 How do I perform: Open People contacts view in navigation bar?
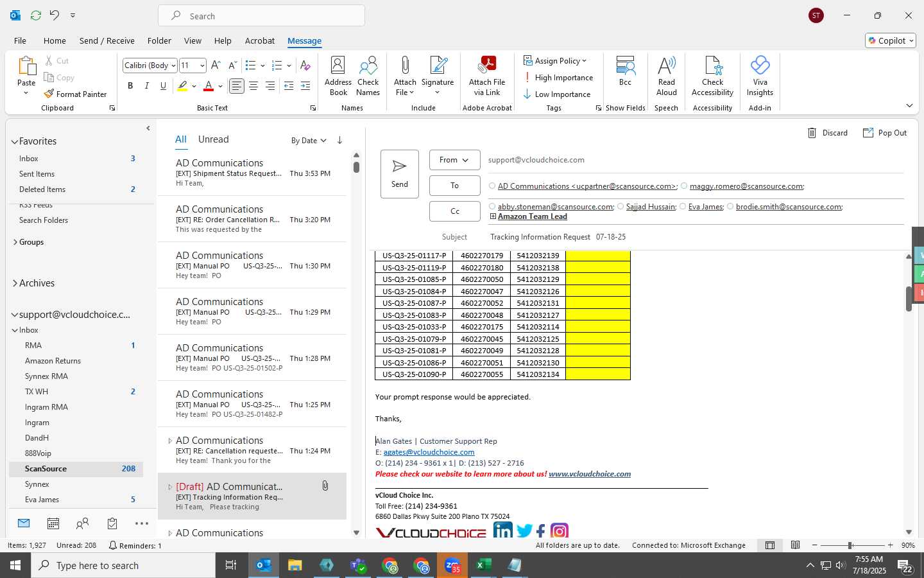tap(82, 523)
